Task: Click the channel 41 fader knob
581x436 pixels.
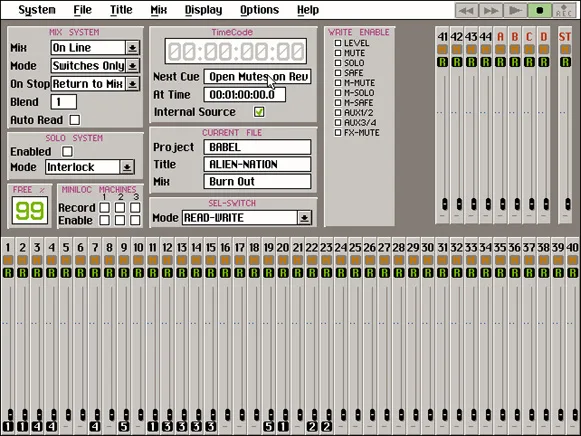Action: click(x=445, y=204)
